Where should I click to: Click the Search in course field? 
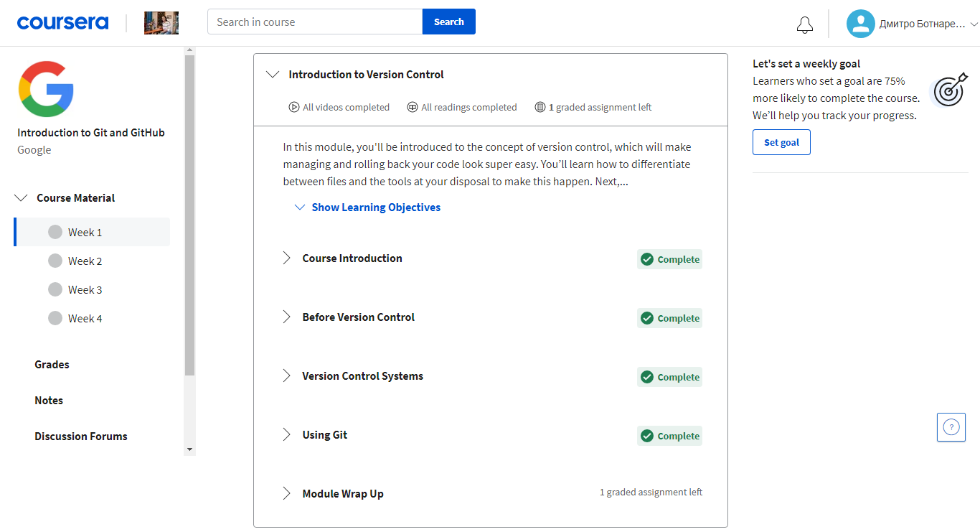(x=315, y=22)
